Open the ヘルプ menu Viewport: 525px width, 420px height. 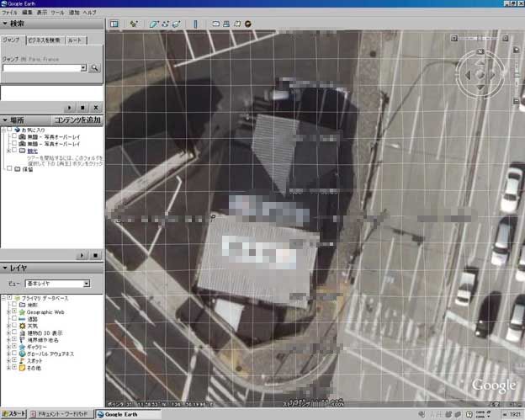click(89, 13)
